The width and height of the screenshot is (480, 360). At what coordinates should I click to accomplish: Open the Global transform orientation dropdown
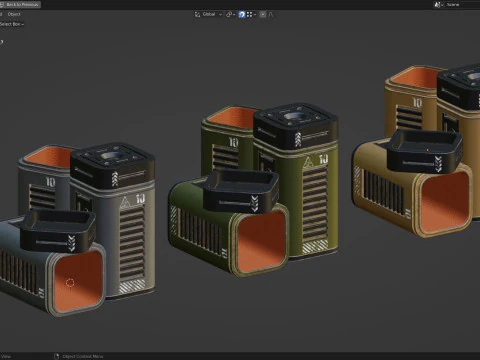click(x=212, y=14)
